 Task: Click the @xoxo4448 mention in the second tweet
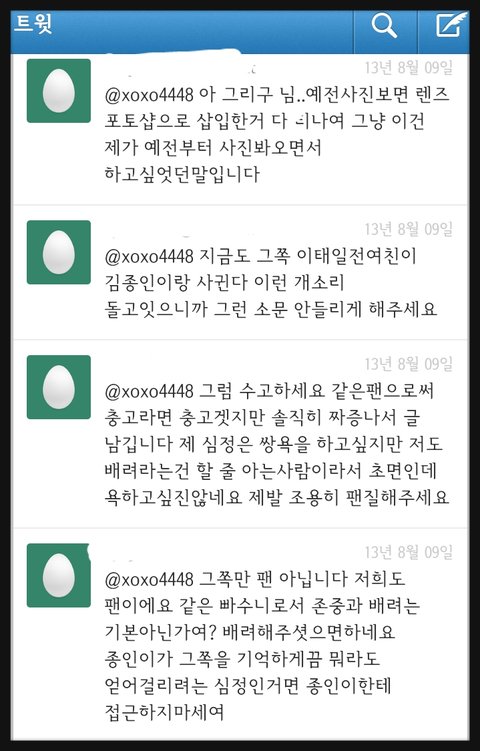[x=149, y=256]
